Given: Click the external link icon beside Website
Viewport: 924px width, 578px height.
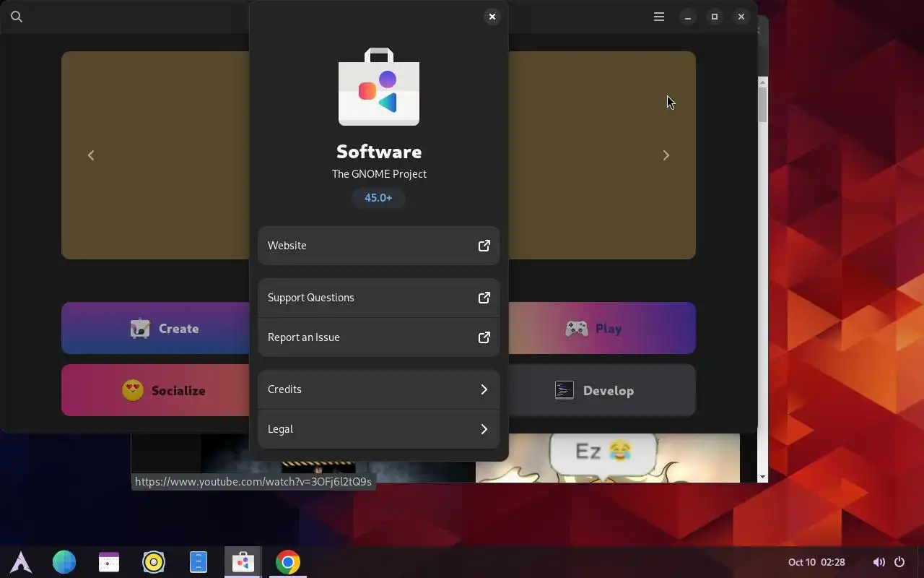Looking at the screenshot, I should [x=484, y=246].
